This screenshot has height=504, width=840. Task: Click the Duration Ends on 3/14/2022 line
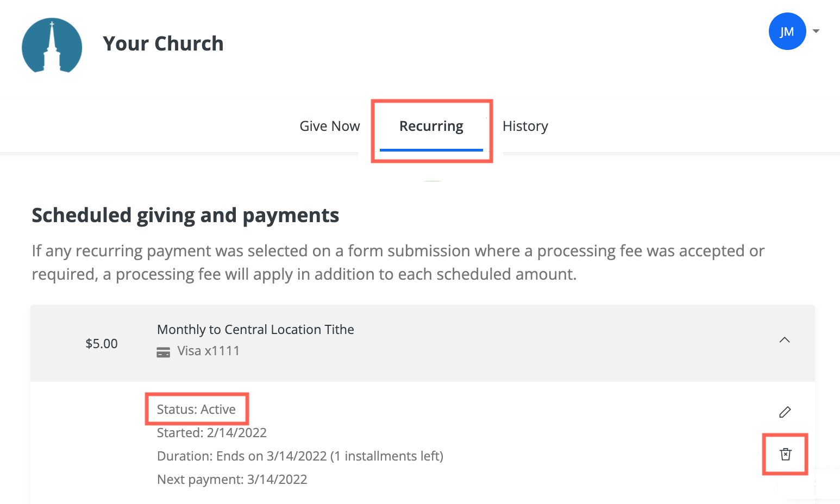pos(300,456)
